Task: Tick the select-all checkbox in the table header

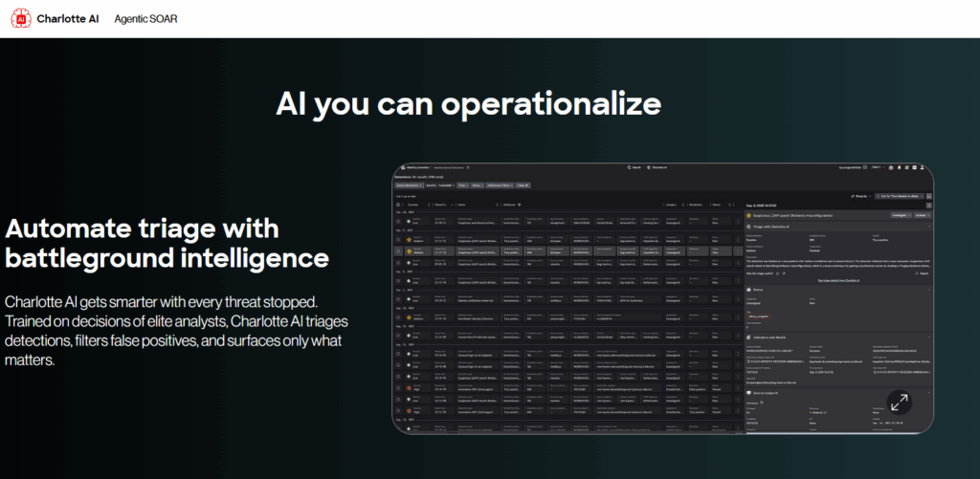Action: click(x=399, y=205)
